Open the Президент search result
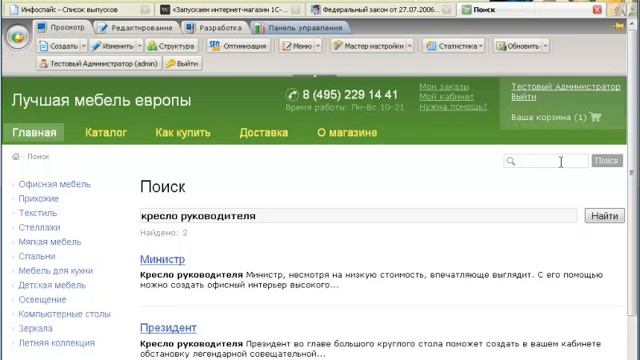The image size is (640, 360). click(168, 328)
